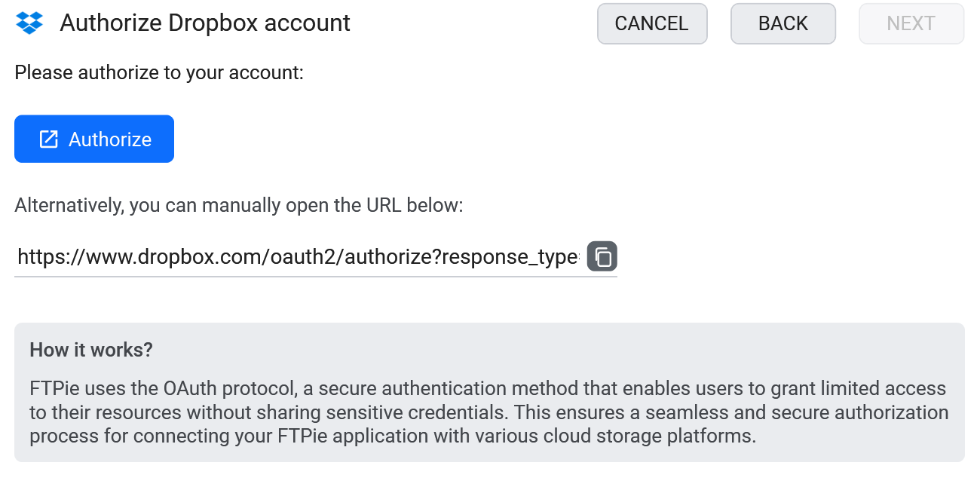Go back using the BACK button
The height and width of the screenshot is (487, 980).
pyautogui.click(x=783, y=23)
